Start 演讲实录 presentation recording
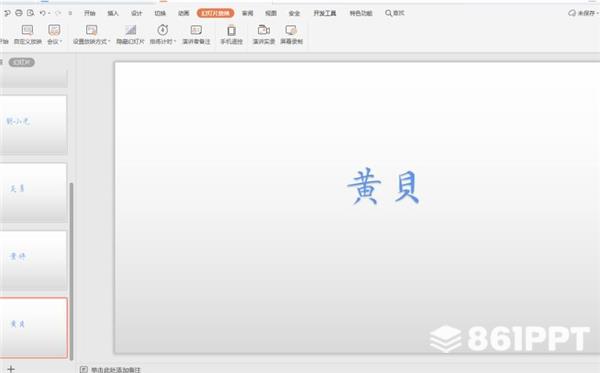 click(264, 34)
